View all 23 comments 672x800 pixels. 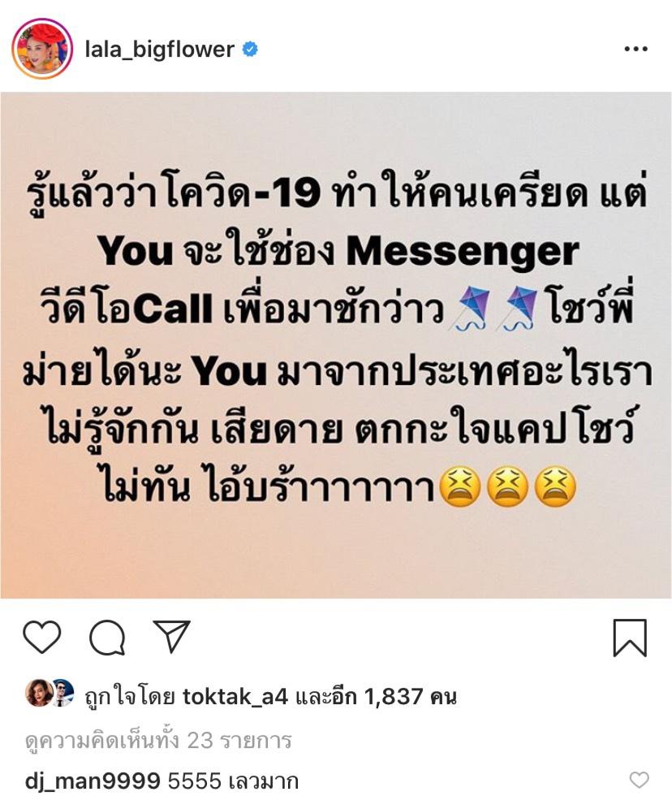(x=158, y=740)
